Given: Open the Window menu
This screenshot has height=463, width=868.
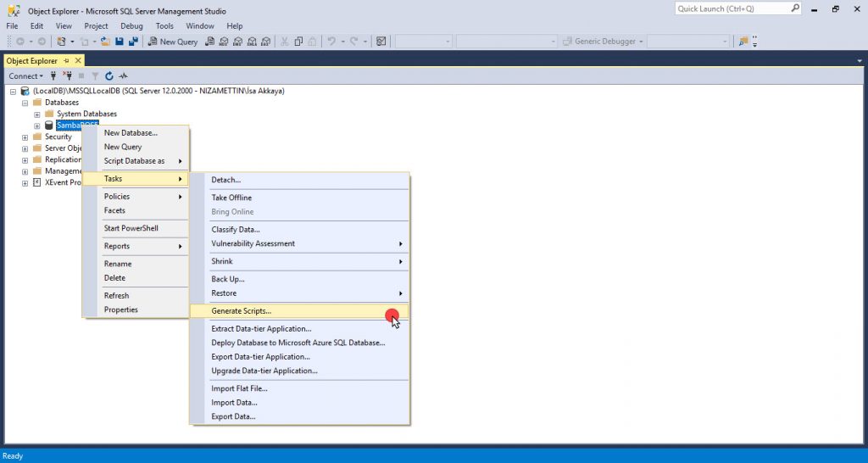Looking at the screenshot, I should click(x=200, y=26).
